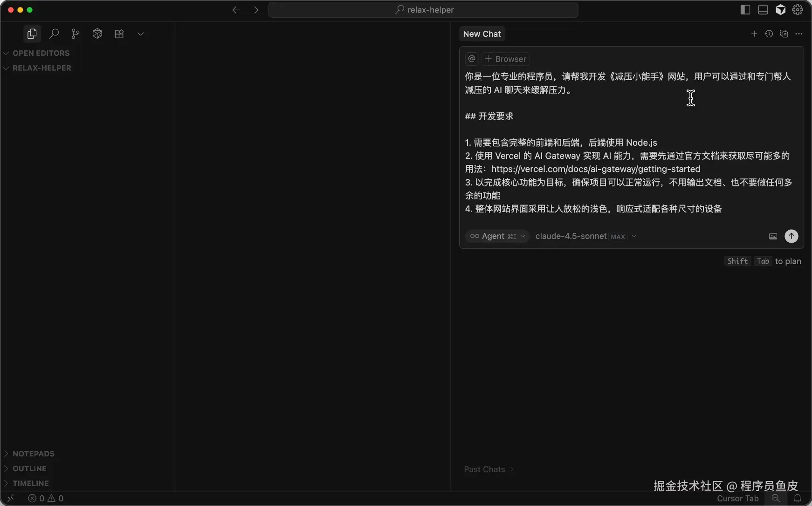
Task: Show more activity bar views via chevron
Action: click(x=141, y=34)
